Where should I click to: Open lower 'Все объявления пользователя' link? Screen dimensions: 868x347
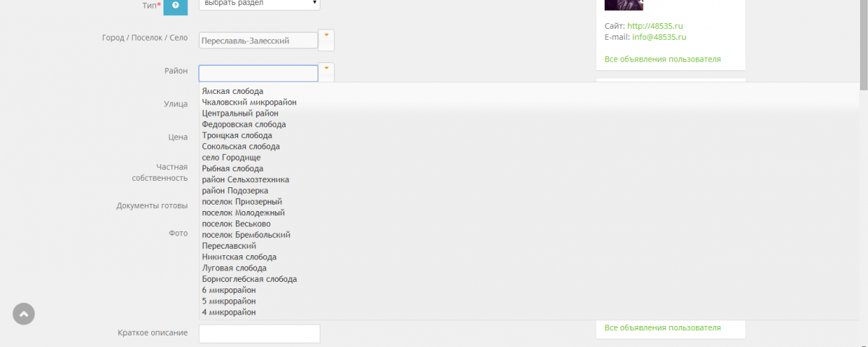pos(663,328)
